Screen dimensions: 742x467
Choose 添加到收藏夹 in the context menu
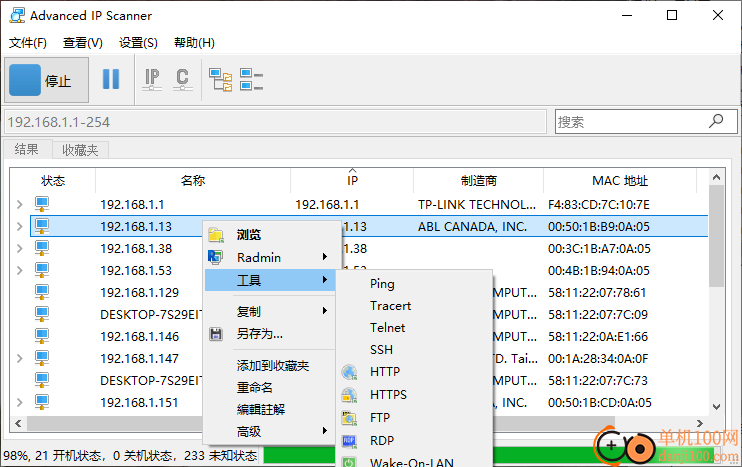coord(270,365)
